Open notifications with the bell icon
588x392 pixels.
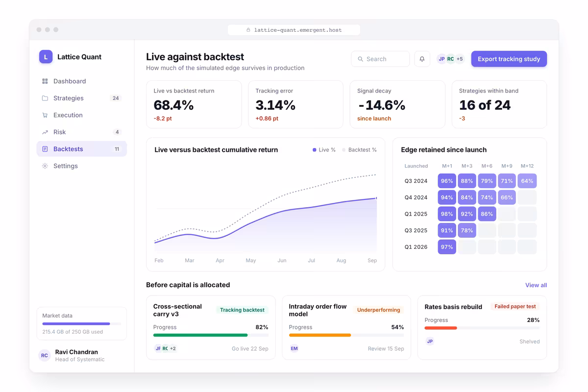coord(422,59)
